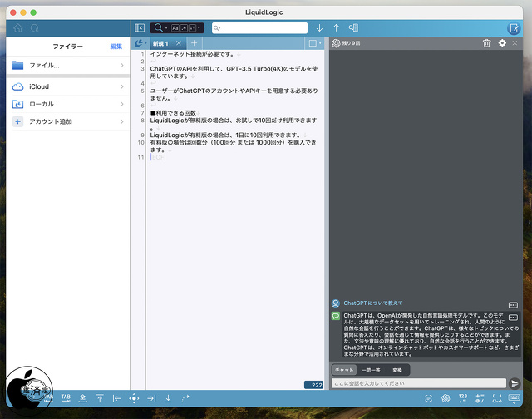Open the search options dropdown arrow
Viewport: 532px width, 419px height.
coord(199,28)
